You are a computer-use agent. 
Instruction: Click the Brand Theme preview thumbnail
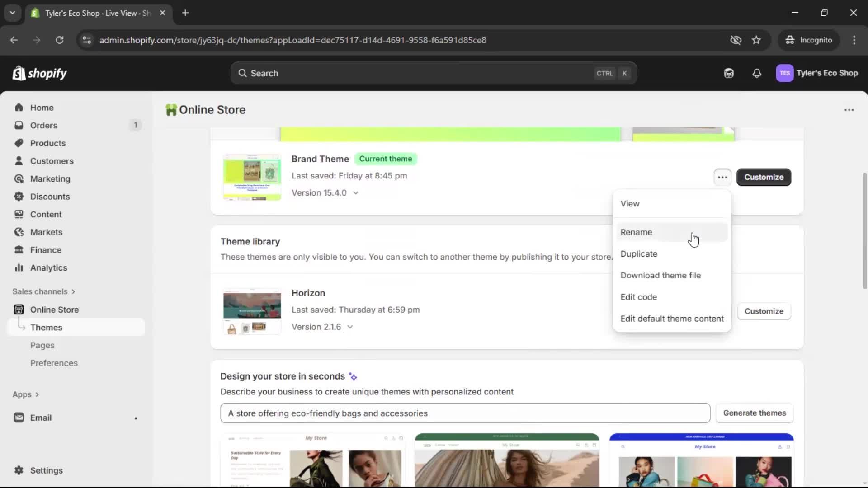(252, 177)
